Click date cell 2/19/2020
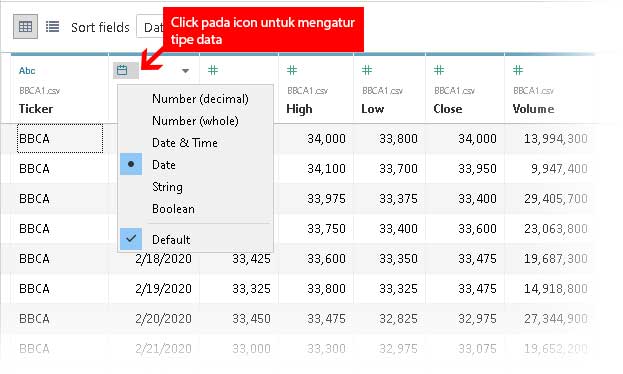This screenshot has height=374, width=623. click(x=163, y=289)
